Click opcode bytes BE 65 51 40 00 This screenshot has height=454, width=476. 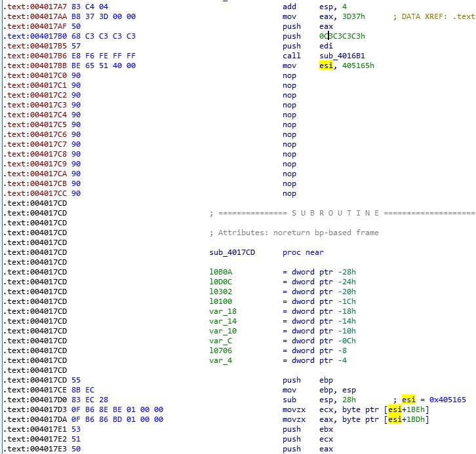pyautogui.click(x=104, y=66)
